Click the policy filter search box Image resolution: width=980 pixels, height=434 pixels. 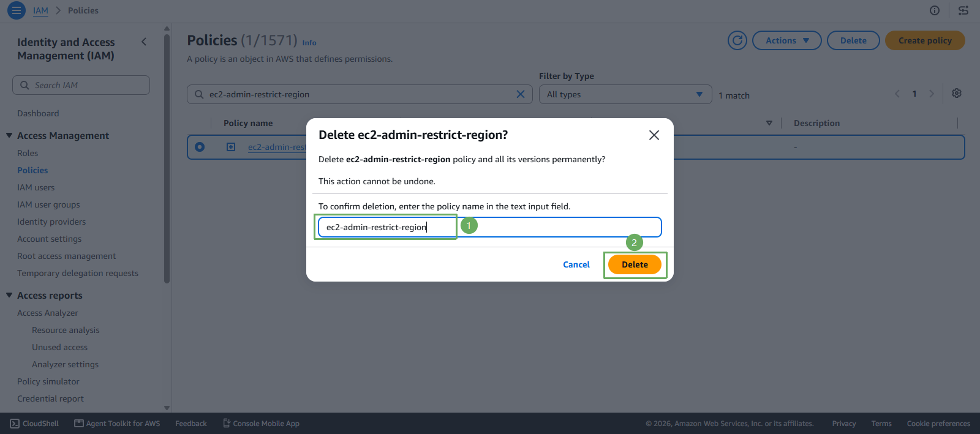[x=360, y=94]
